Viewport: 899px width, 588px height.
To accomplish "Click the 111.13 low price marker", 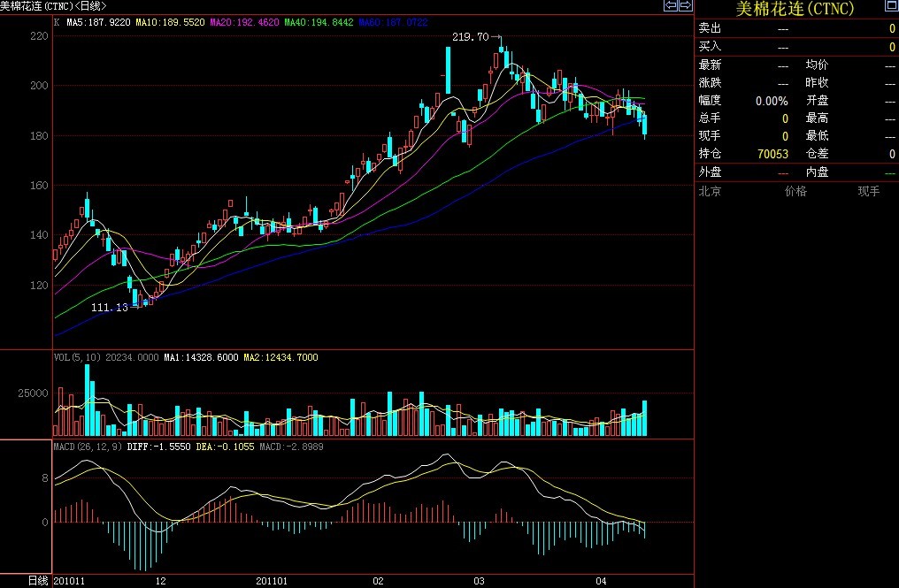I will 109,307.
